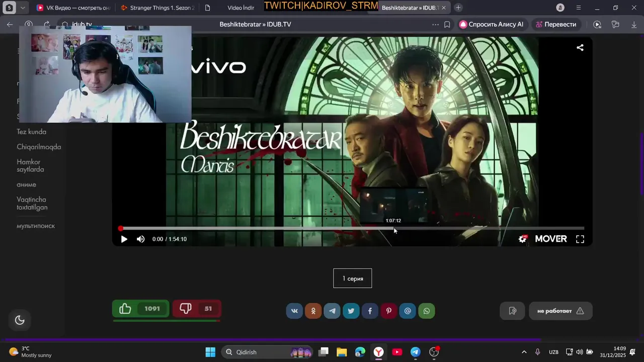Share via Facebook icon
The width and height of the screenshot is (644, 362).
coord(370,311)
